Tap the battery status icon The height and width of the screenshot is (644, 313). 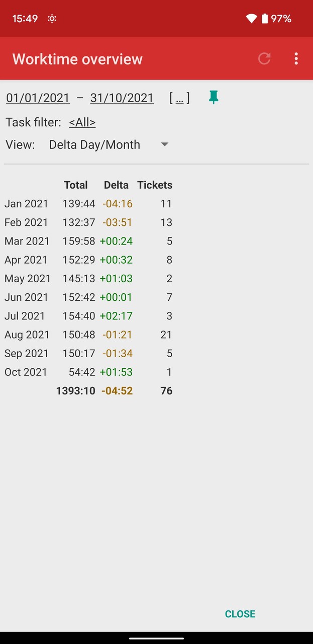(265, 19)
